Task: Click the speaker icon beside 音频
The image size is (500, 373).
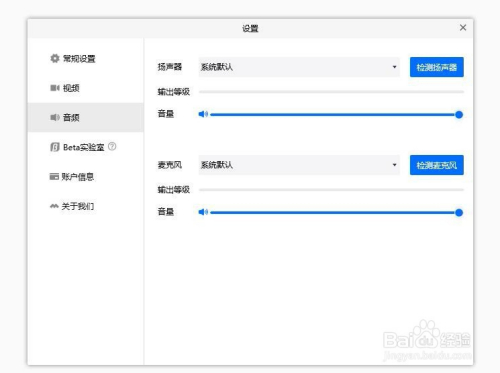Action: click(55, 117)
